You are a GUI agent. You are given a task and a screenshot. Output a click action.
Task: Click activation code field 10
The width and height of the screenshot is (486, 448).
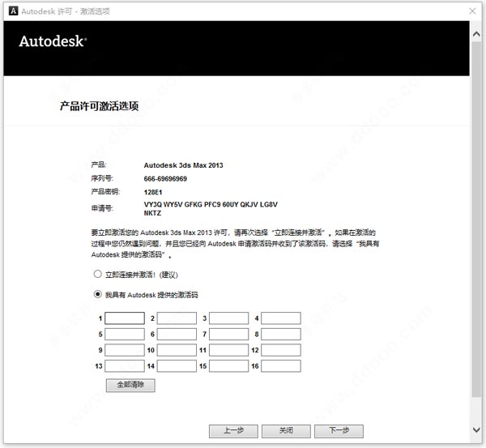[177, 350]
